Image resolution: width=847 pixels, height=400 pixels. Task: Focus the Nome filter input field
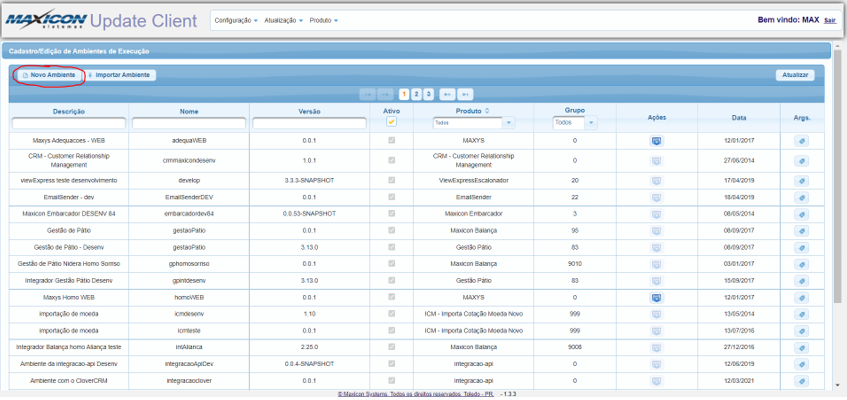[x=189, y=124]
